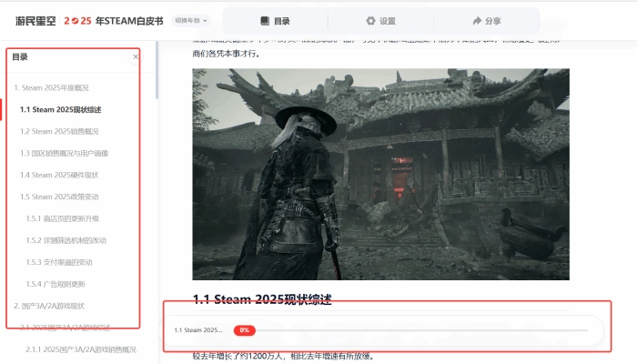
Task: Jump to 1.4 Steam 2025硬件现状
Action: coord(59,175)
